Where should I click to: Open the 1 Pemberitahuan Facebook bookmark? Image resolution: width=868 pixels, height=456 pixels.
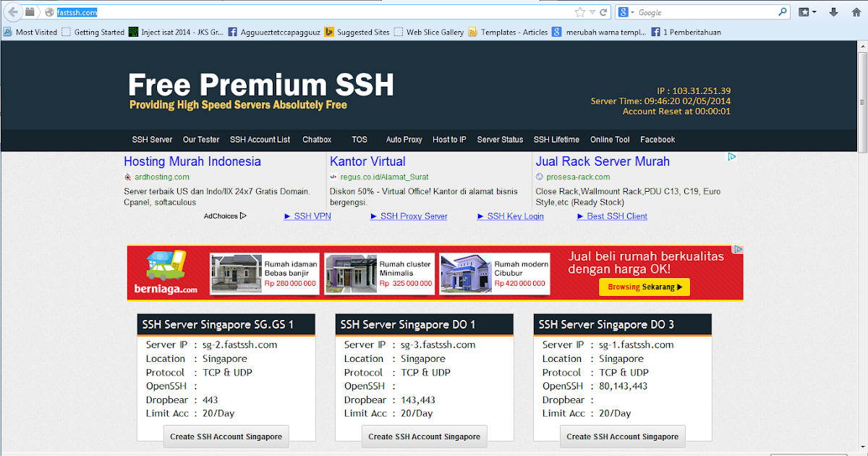pyautogui.click(x=686, y=32)
